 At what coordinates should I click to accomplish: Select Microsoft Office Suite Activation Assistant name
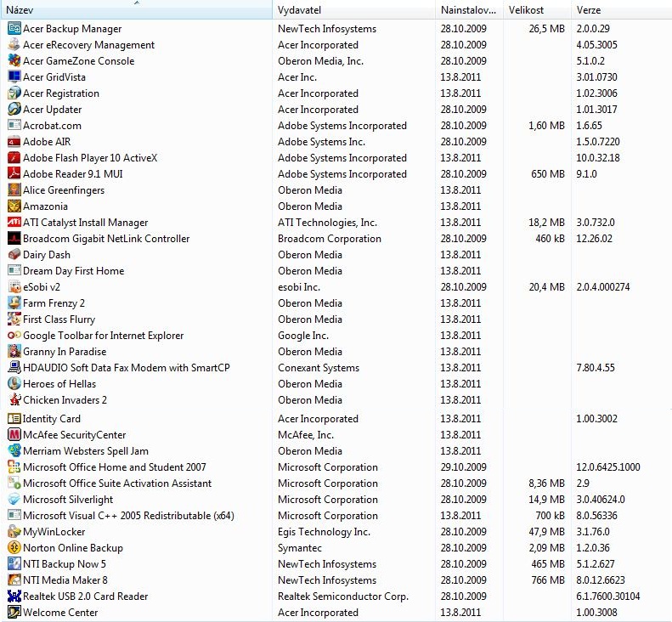(x=117, y=483)
